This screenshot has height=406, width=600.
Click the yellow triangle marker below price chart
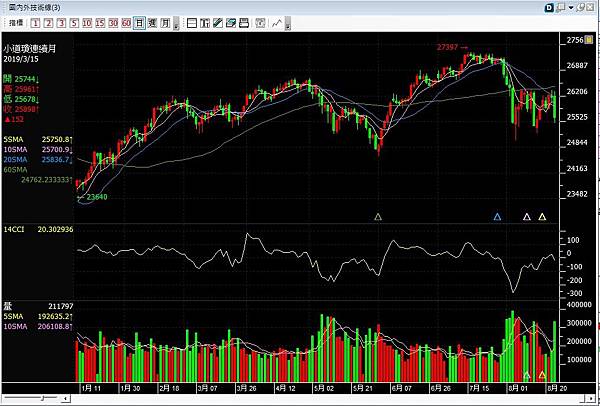click(x=542, y=217)
